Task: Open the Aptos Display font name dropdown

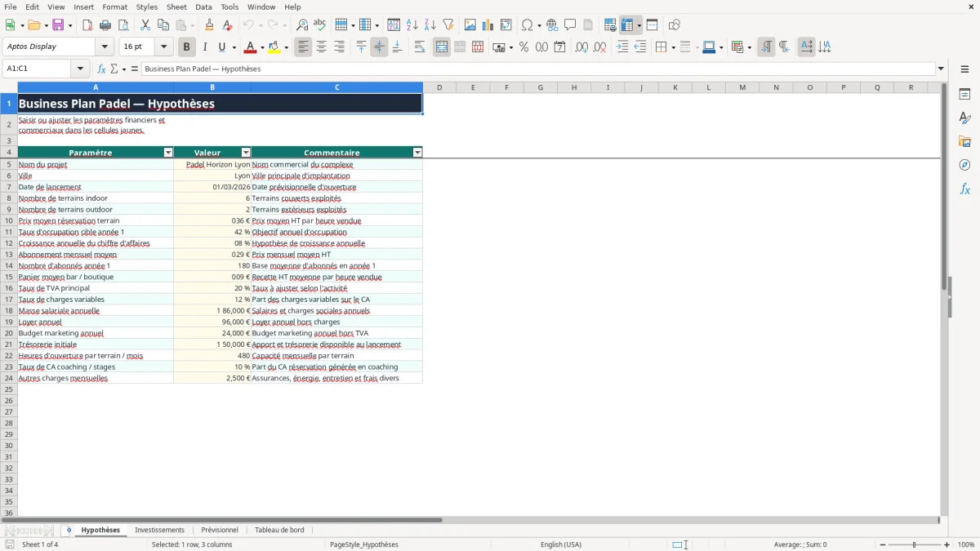Action: coord(105,47)
